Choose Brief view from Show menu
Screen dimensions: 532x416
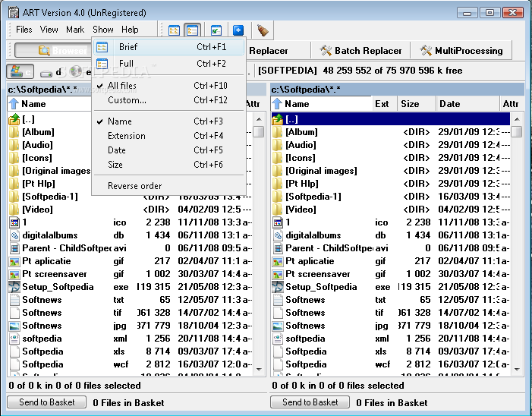coord(168,47)
